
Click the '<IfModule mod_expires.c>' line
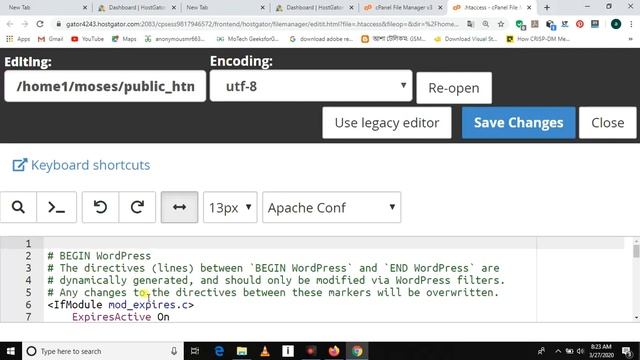click(x=121, y=305)
